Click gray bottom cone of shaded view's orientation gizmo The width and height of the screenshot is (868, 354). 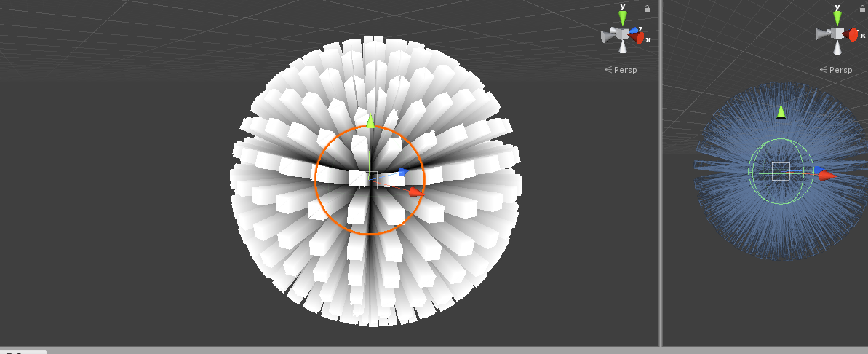pyautogui.click(x=623, y=47)
